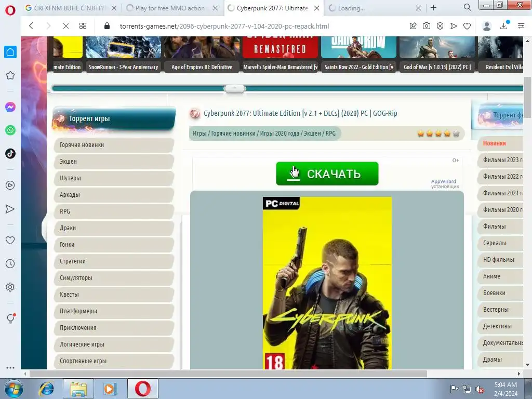Click the Cyberpunk 2077 cover image
Screen dimensions: 532x399
coord(327,283)
